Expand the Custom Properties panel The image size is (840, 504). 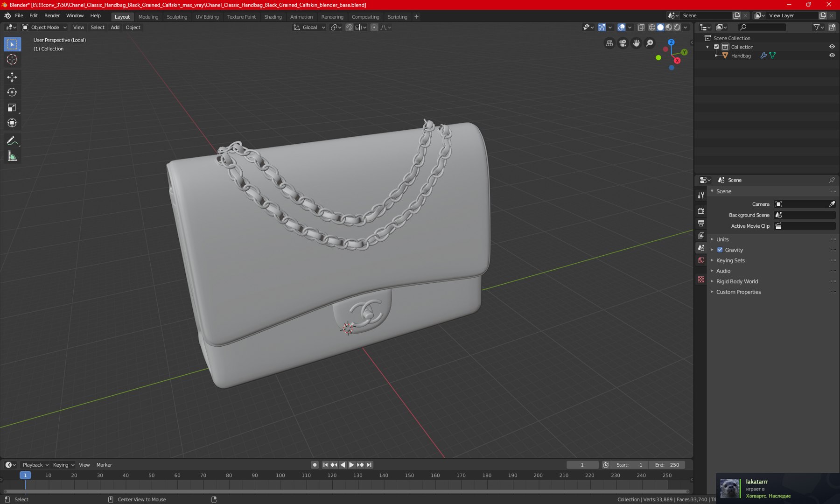738,292
